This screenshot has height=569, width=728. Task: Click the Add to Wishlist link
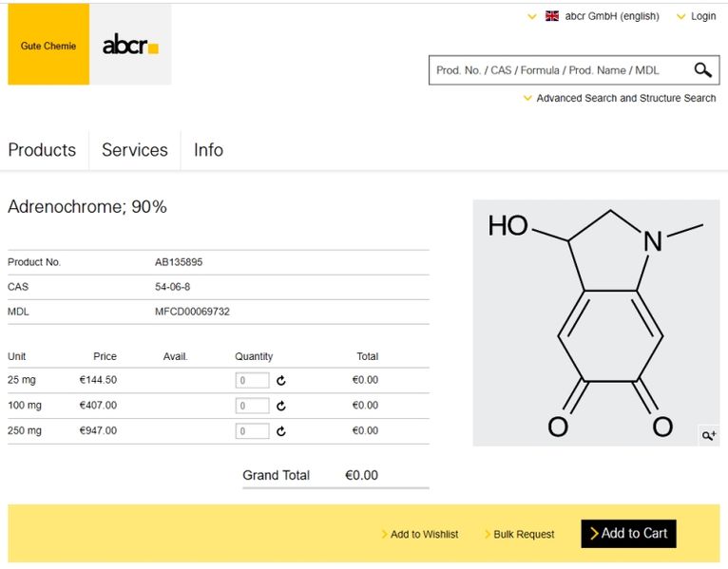click(x=424, y=535)
